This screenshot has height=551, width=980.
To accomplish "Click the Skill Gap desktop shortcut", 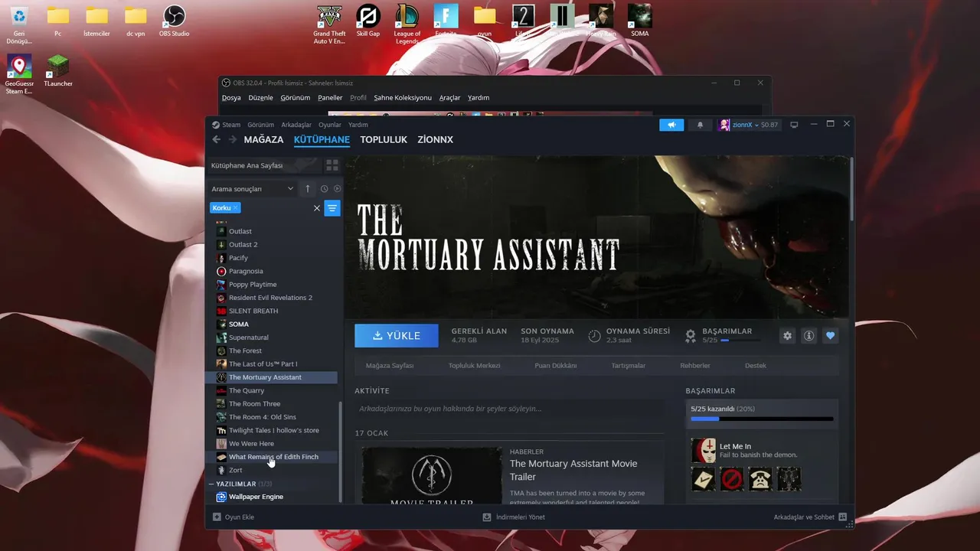I will coord(368,21).
